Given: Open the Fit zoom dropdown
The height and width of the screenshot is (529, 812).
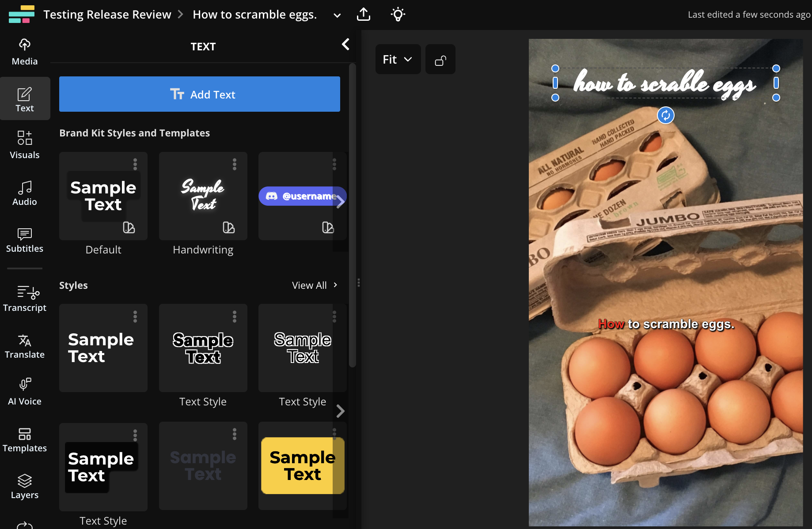Looking at the screenshot, I should [398, 60].
